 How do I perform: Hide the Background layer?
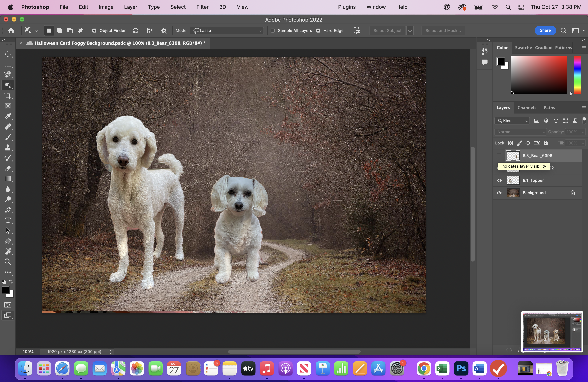pos(499,193)
